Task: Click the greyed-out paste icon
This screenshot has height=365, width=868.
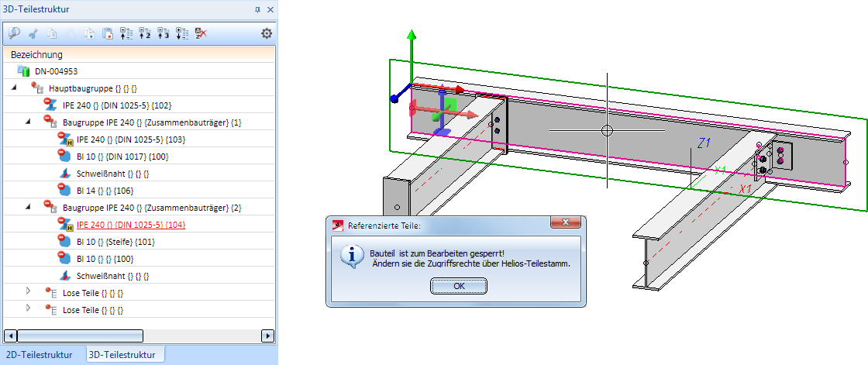Action: pyautogui.click(x=71, y=33)
